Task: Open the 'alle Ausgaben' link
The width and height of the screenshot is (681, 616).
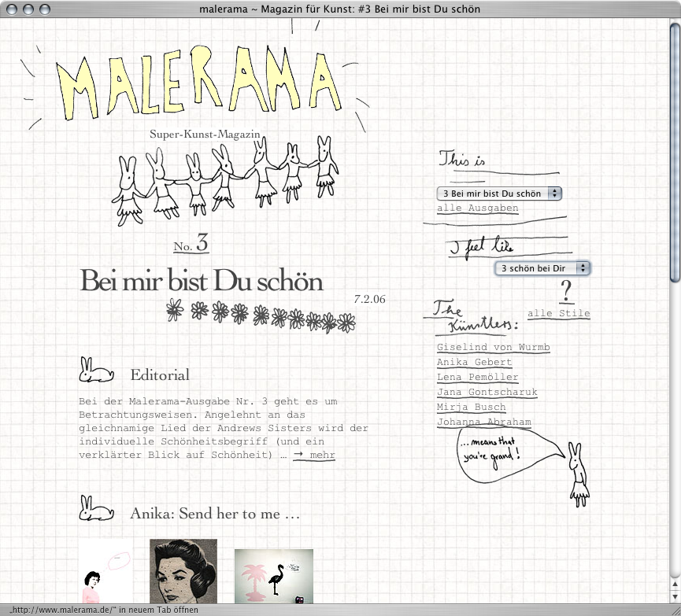Action: point(479,208)
